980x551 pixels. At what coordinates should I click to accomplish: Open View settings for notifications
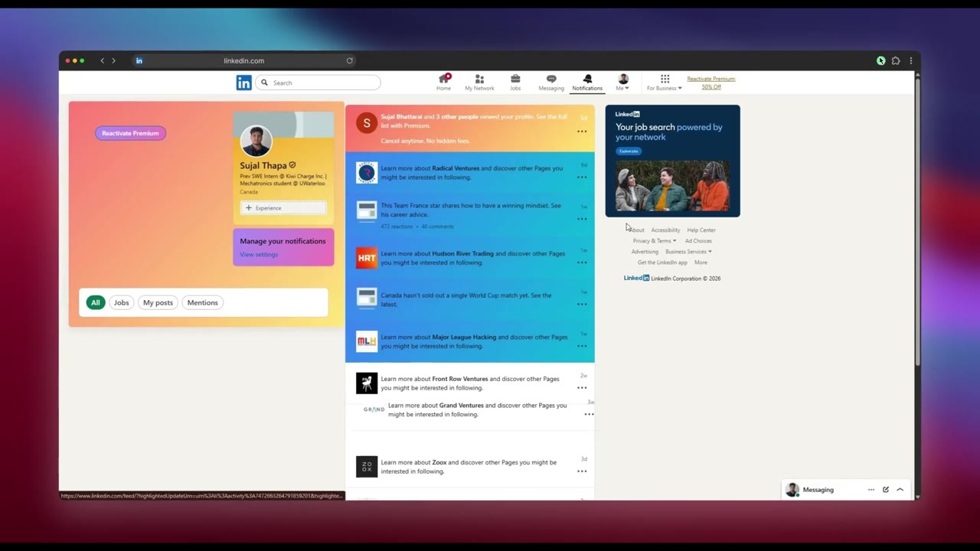pos(259,255)
